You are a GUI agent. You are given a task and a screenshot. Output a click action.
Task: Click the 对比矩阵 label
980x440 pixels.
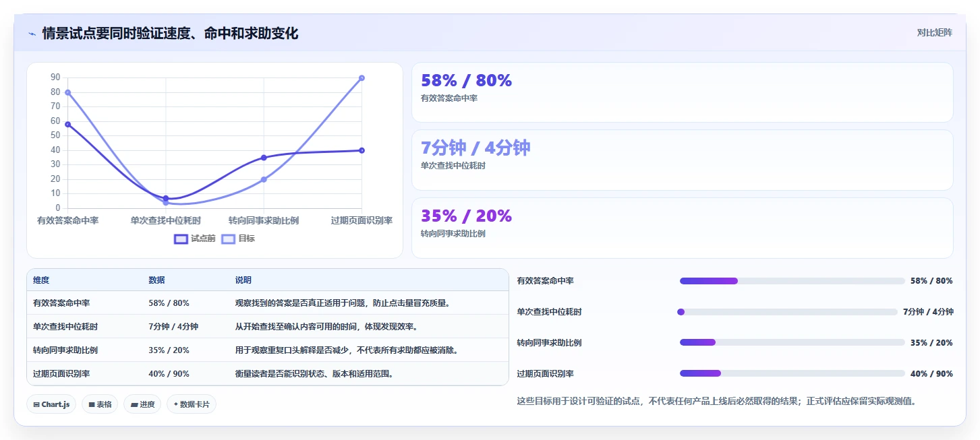click(934, 32)
